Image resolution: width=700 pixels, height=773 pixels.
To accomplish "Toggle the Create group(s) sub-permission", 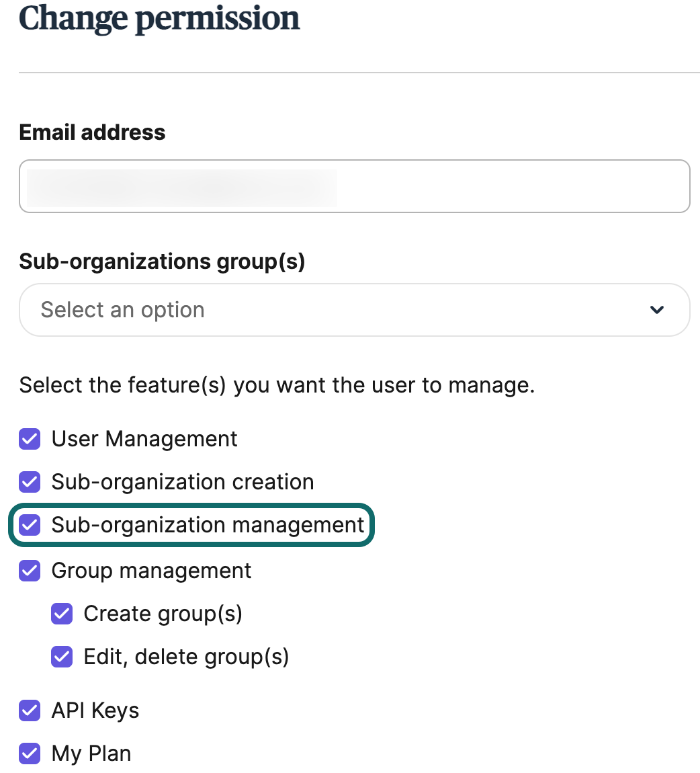I will [62, 614].
